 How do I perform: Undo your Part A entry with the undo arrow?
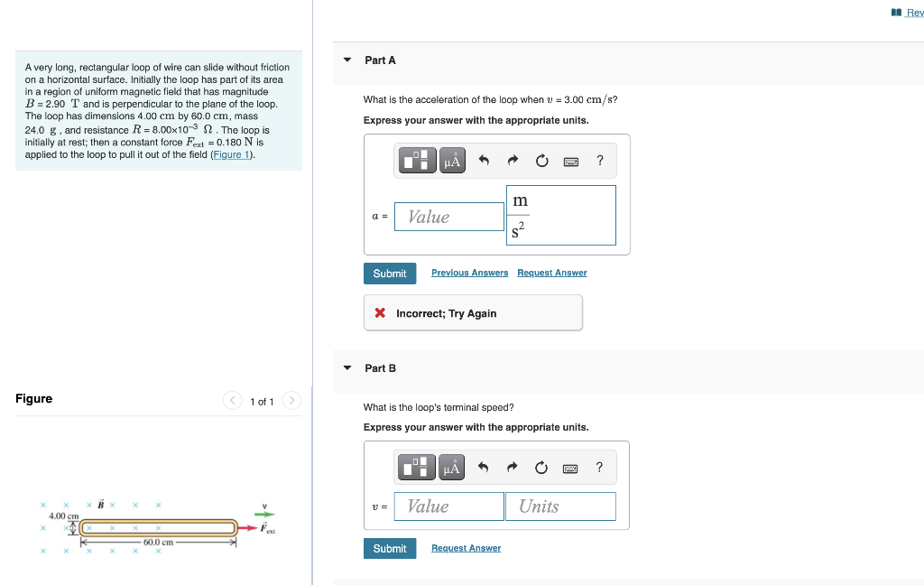(x=483, y=160)
